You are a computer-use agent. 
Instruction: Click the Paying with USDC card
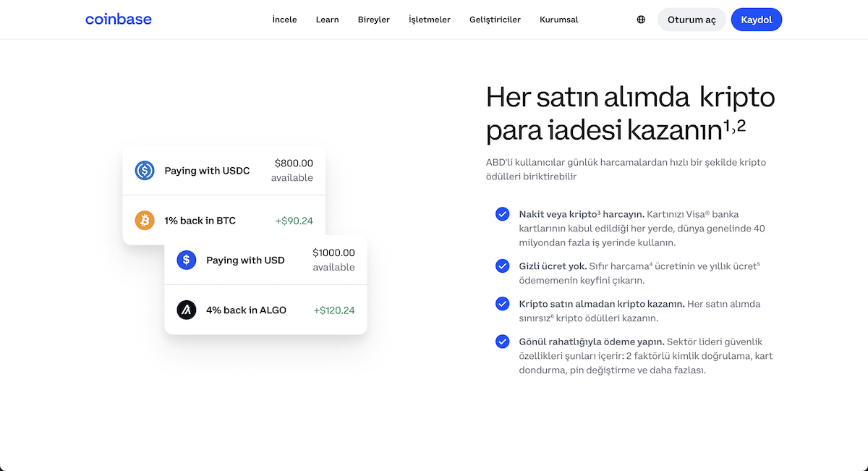(x=224, y=171)
